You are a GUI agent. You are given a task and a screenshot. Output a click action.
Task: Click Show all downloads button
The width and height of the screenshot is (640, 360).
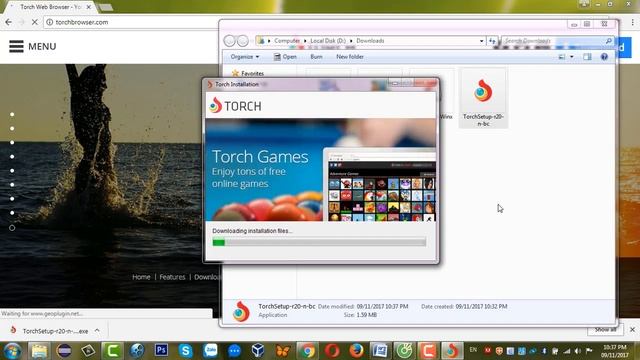click(x=605, y=330)
